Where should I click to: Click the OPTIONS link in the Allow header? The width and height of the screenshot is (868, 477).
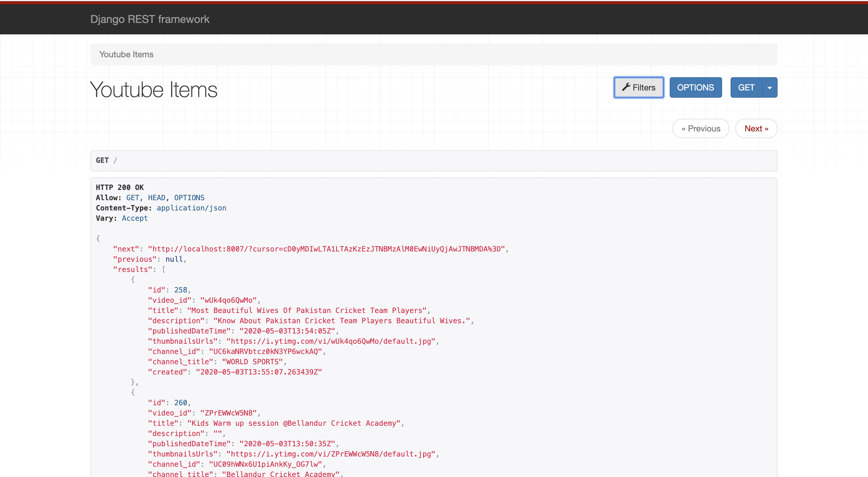(x=189, y=197)
